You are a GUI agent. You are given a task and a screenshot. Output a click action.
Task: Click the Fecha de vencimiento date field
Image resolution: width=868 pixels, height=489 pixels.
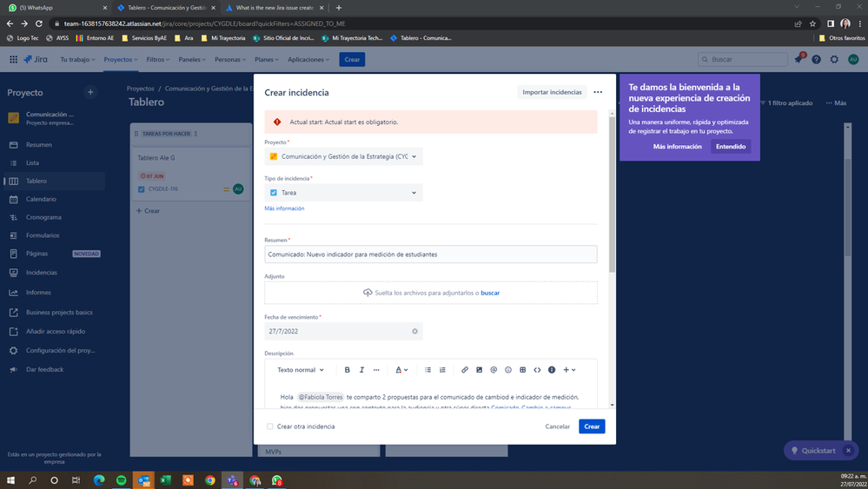[x=343, y=331]
